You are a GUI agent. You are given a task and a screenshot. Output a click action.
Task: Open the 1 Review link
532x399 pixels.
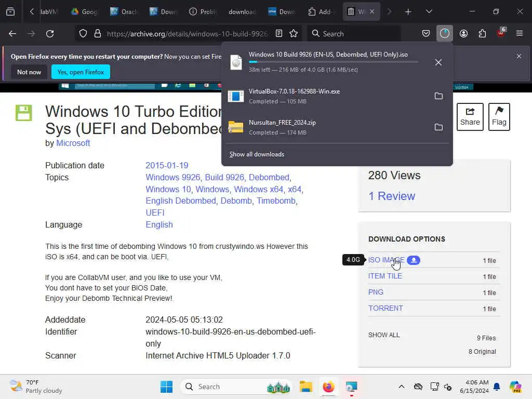392,196
